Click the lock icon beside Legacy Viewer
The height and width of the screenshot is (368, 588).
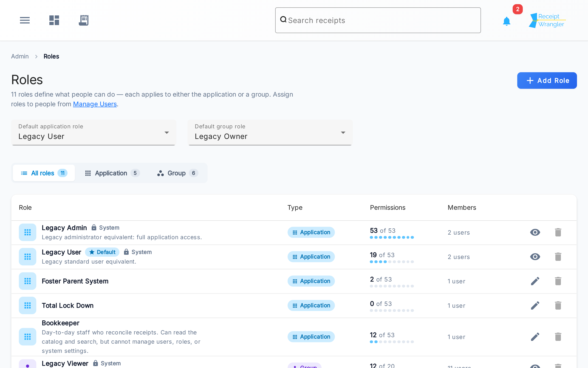[96, 363]
